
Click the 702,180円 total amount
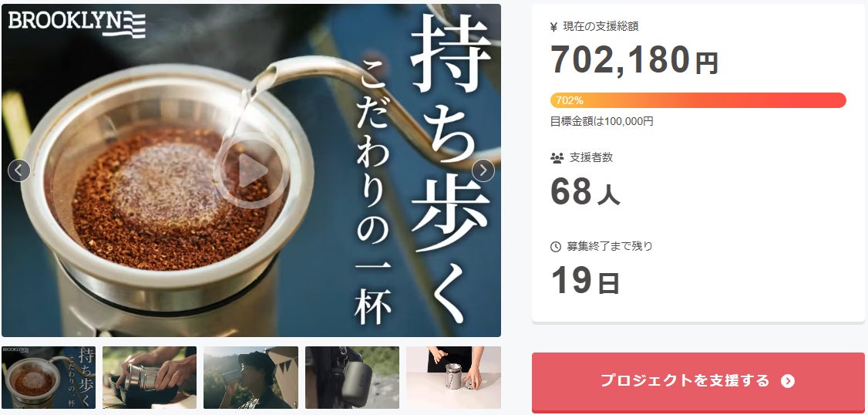634,60
